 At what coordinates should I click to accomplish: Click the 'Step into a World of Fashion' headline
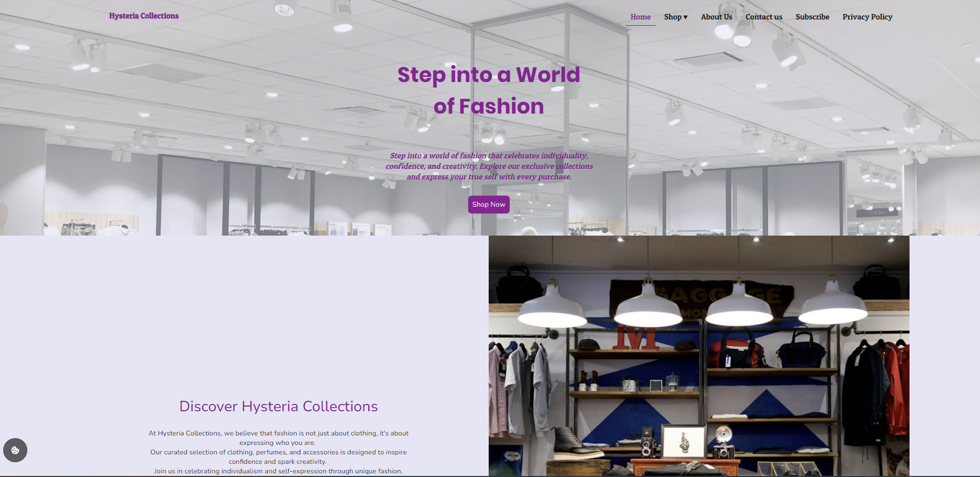coord(489,90)
